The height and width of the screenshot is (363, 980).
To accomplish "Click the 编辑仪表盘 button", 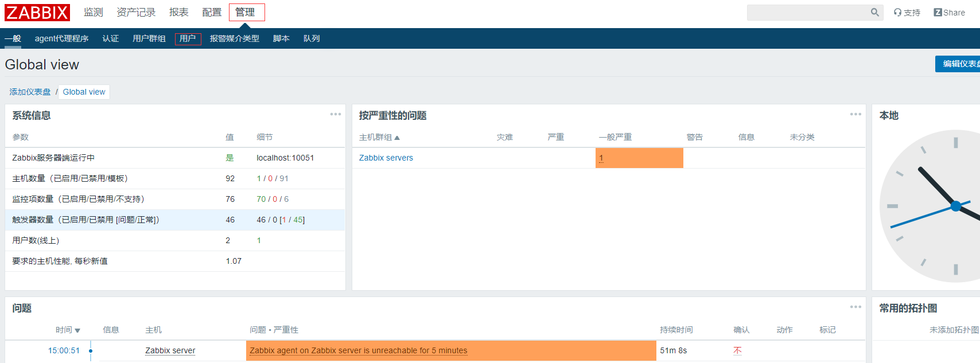I will coord(958,64).
